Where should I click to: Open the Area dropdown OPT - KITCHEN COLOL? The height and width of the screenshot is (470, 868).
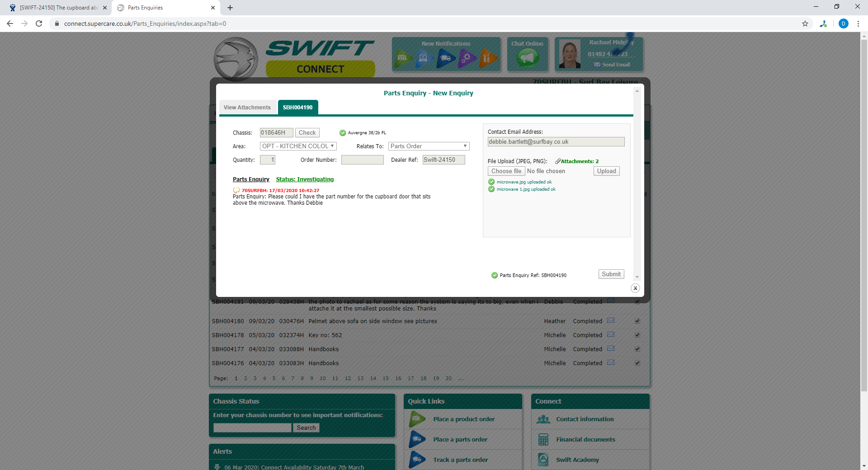(298, 146)
